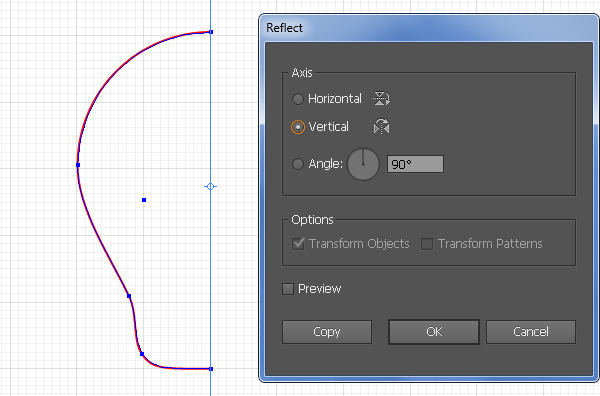Screen dimensions: 600x396
Task: Click the horizontal reflect axis icon
Action: pos(381,99)
